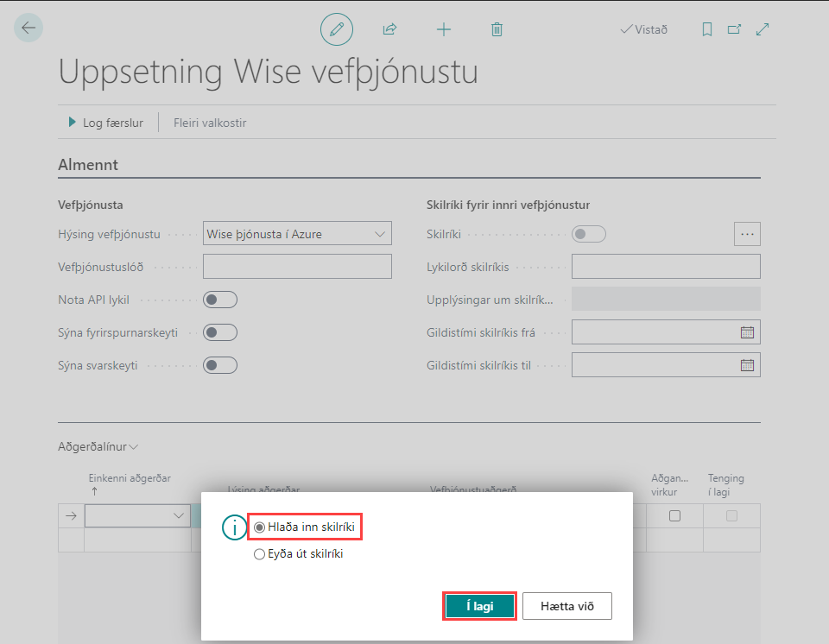Click the pencil edit icon
The image size is (829, 644).
point(337,29)
